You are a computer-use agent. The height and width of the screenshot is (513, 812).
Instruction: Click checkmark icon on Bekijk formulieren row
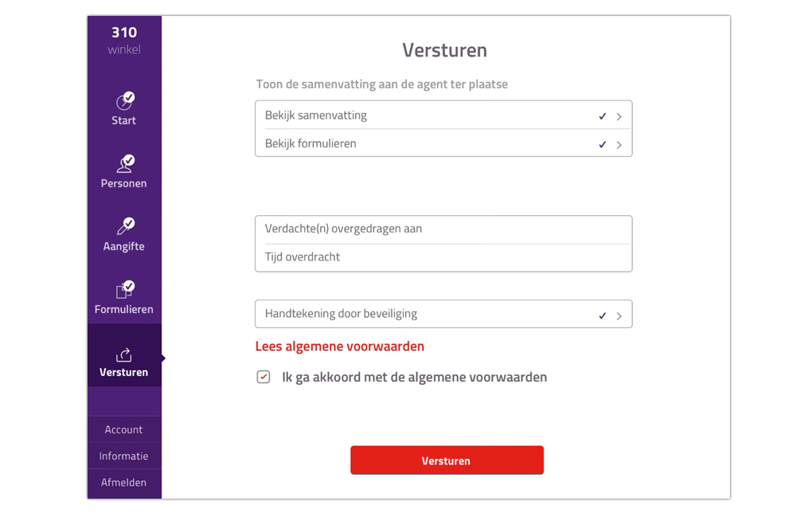(603, 144)
